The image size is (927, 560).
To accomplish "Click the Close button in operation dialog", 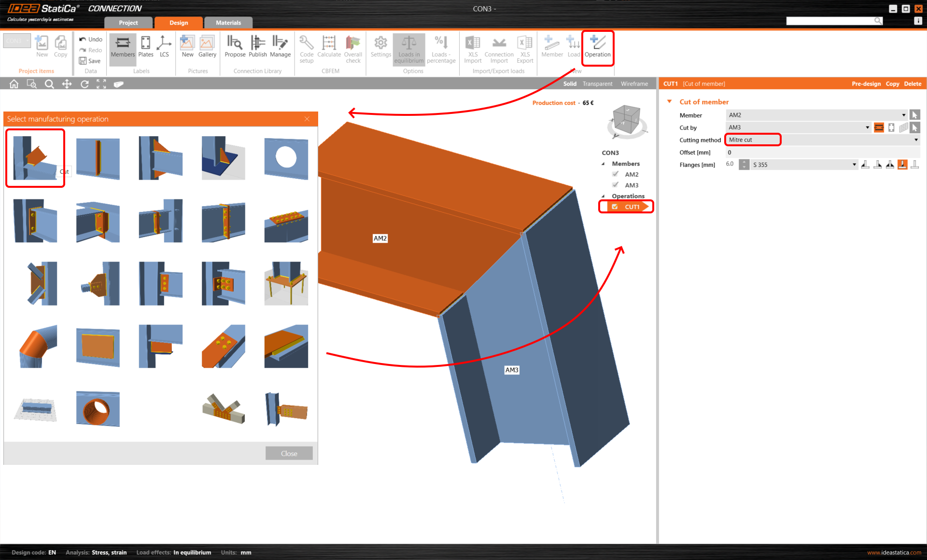I will pos(289,453).
